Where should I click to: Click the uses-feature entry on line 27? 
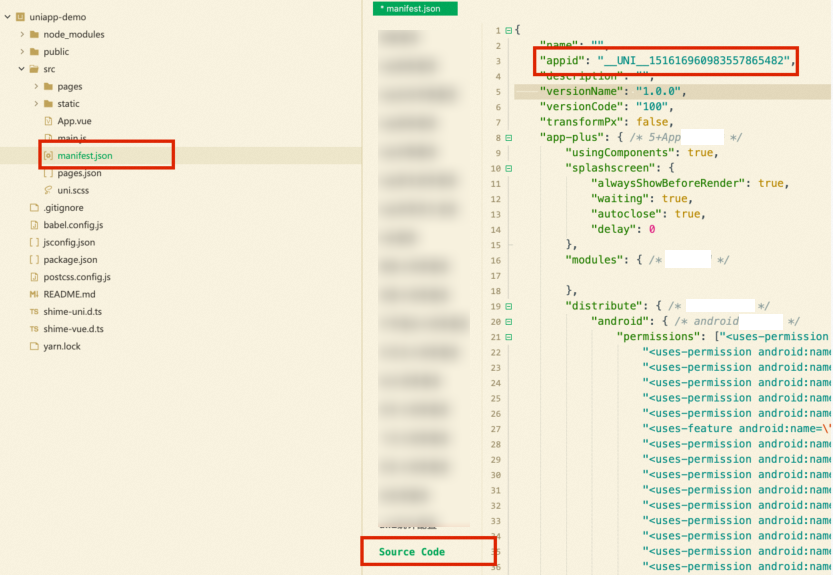point(737,429)
